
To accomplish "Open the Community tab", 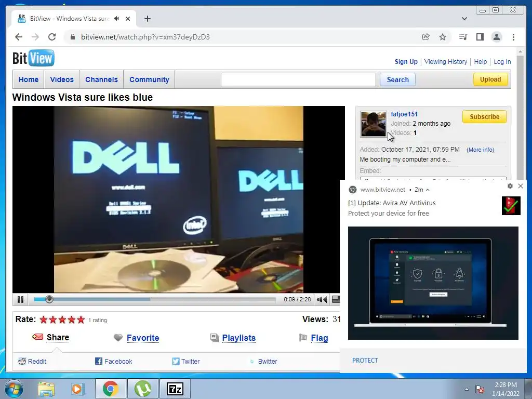I will coord(149,79).
